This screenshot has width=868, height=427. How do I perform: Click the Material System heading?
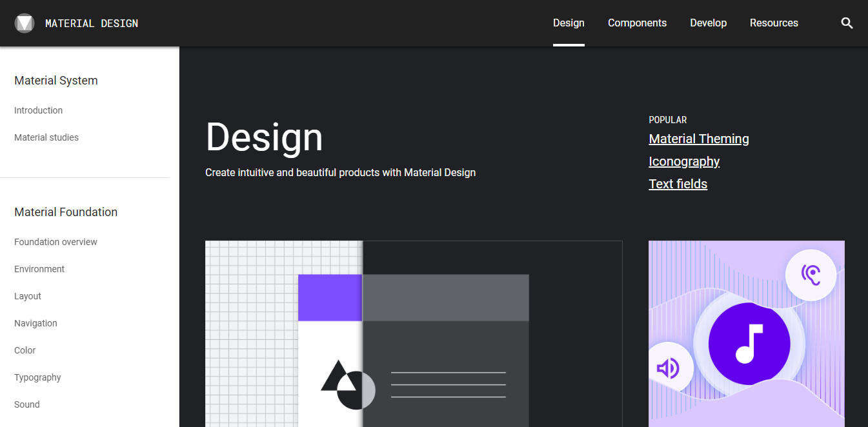coord(56,81)
